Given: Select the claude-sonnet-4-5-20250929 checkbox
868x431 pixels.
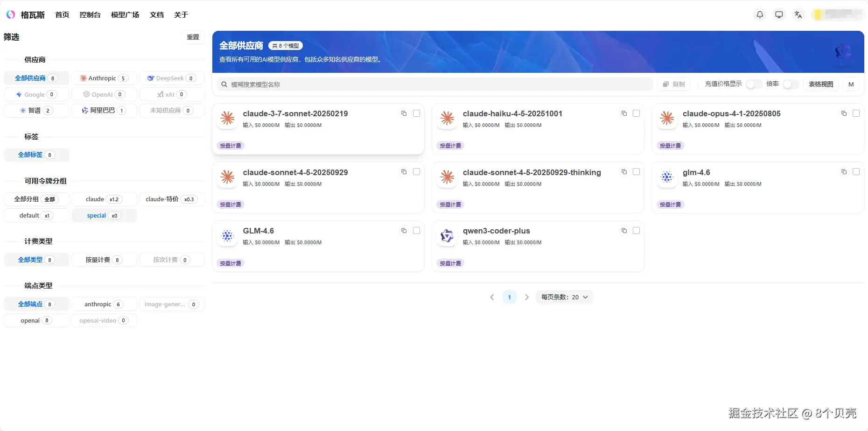Looking at the screenshot, I should tap(417, 172).
